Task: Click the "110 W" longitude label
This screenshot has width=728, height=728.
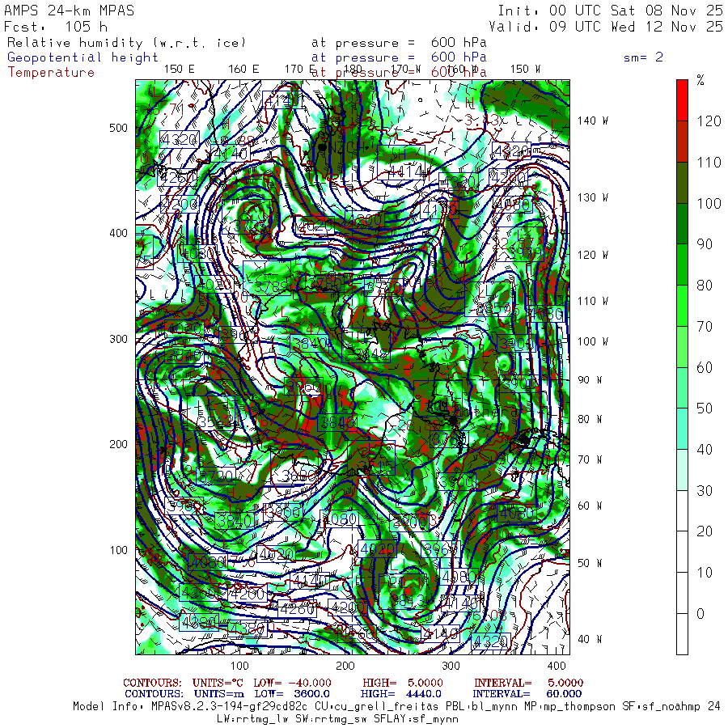Action: click(x=592, y=301)
